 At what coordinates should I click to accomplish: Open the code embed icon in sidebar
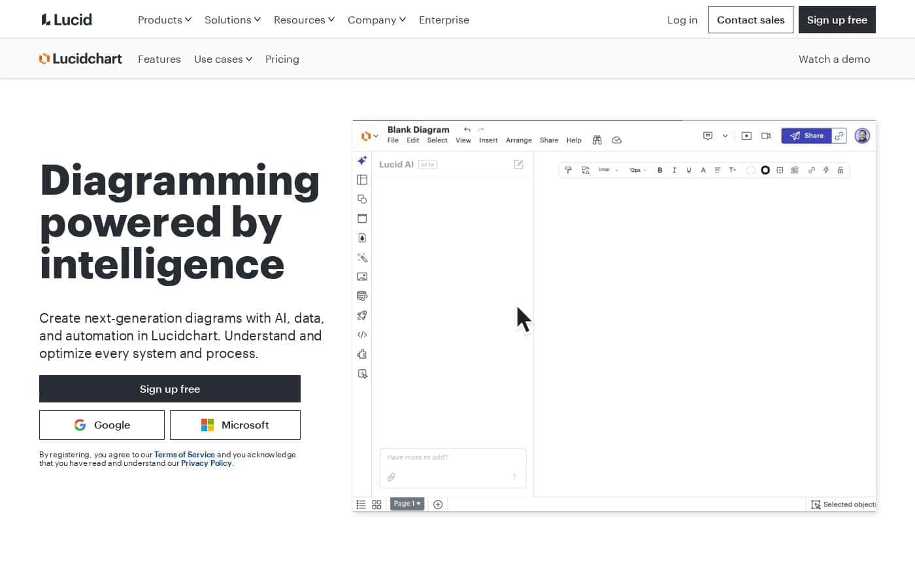pyautogui.click(x=362, y=335)
